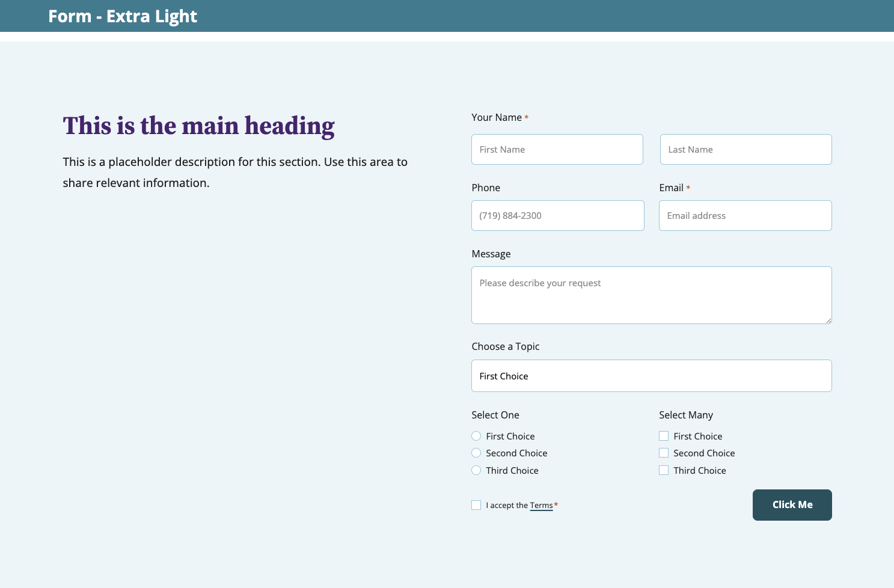Click the Email address field
The height and width of the screenshot is (588, 894).
pyautogui.click(x=745, y=216)
